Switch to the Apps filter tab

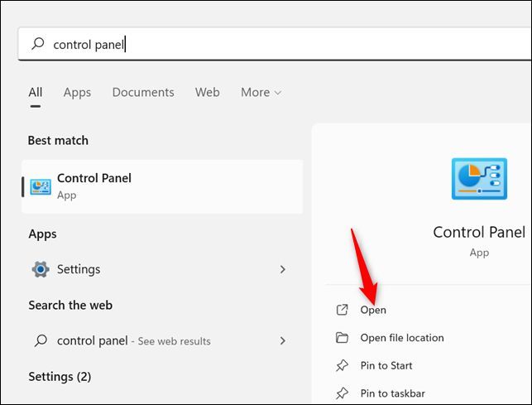(x=77, y=93)
